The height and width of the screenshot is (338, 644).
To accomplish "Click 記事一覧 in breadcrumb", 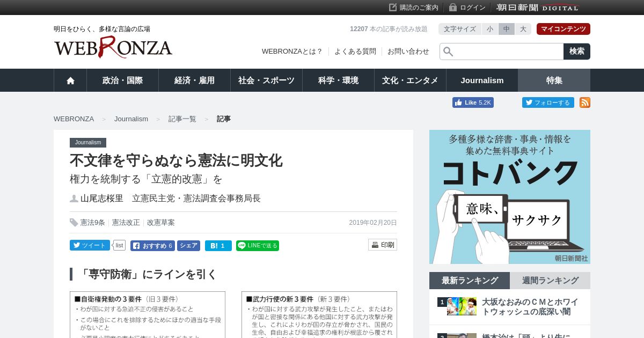I will coord(182,119).
